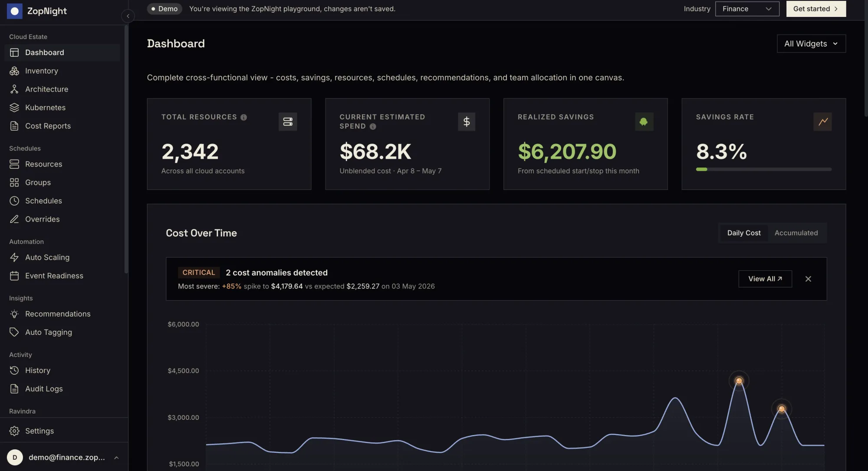Switch chart to Accumulated view

(796, 233)
